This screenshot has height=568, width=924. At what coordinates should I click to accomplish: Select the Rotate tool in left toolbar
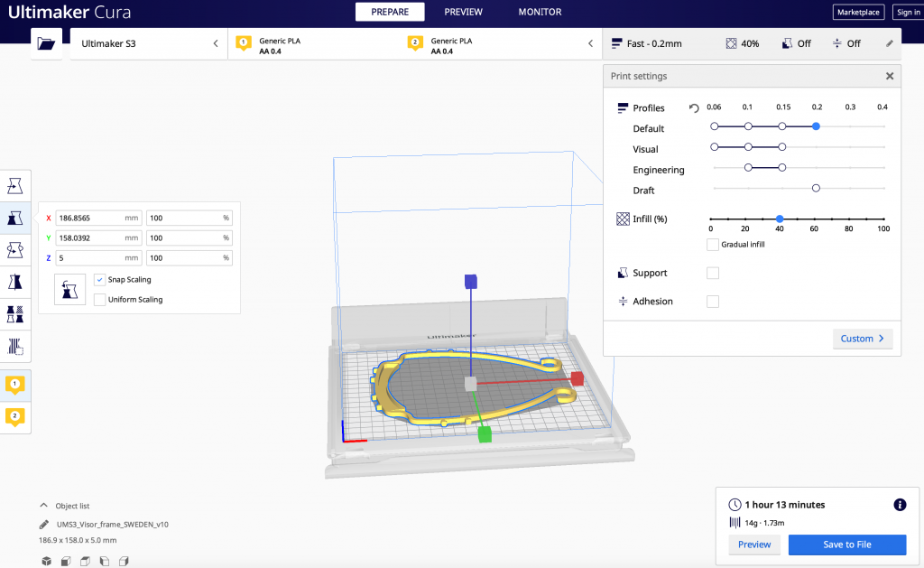pyautogui.click(x=15, y=250)
